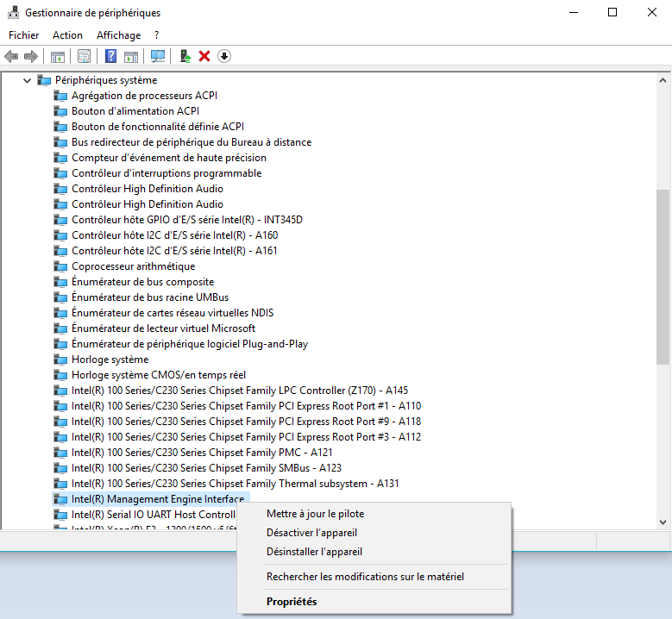Click the disable device down-arrow icon
This screenshot has height=619, width=672.
pyautogui.click(x=224, y=56)
